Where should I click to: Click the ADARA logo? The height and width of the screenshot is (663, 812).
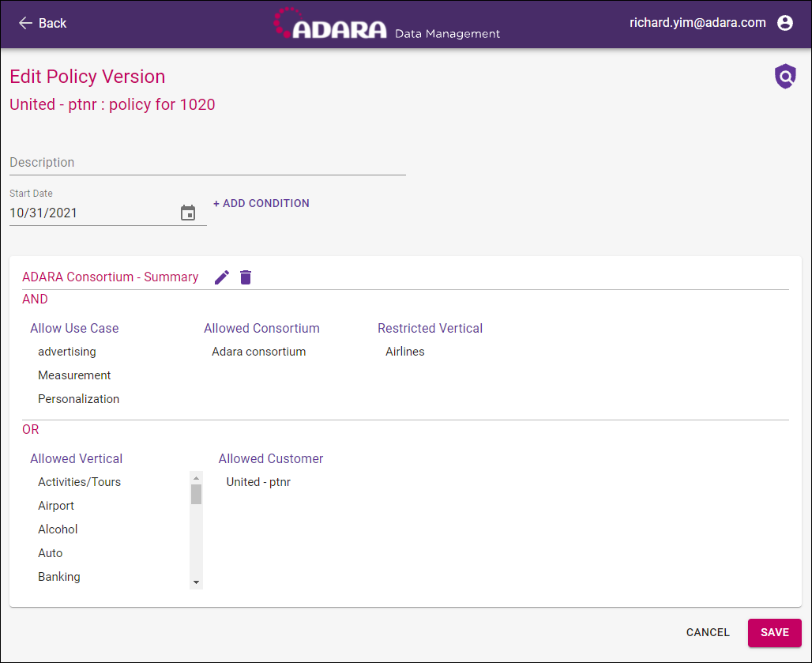(330, 24)
